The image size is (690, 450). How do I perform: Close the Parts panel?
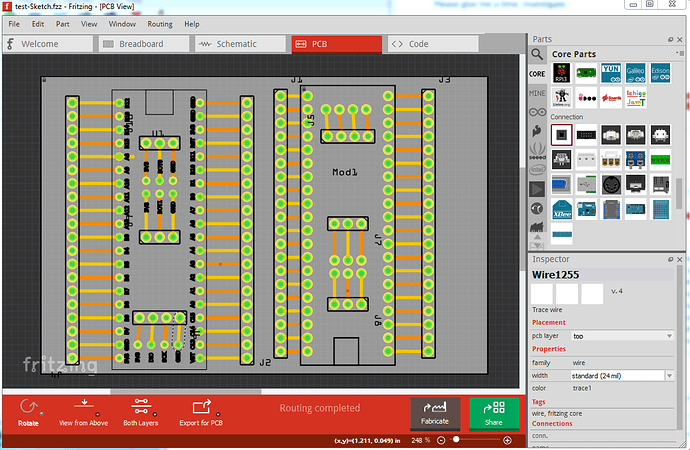point(679,40)
